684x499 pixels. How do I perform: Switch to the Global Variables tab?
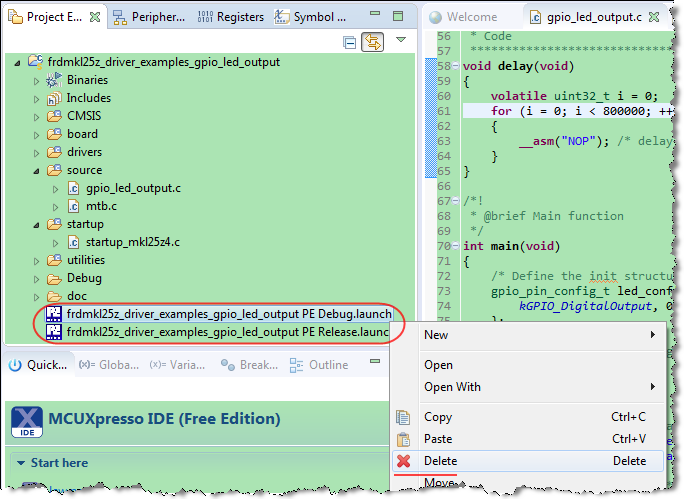coord(109,365)
